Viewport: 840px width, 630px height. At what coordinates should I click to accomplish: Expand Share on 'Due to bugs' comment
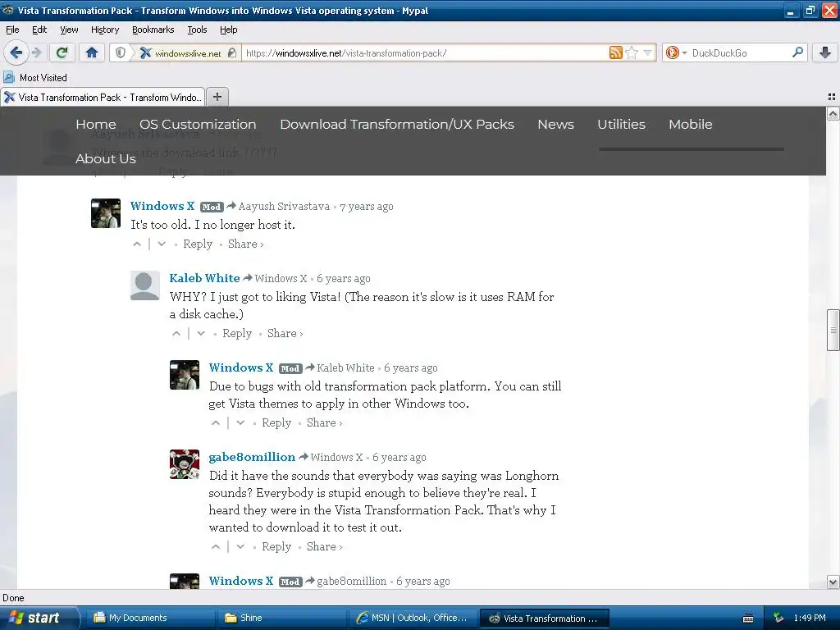pyautogui.click(x=324, y=423)
